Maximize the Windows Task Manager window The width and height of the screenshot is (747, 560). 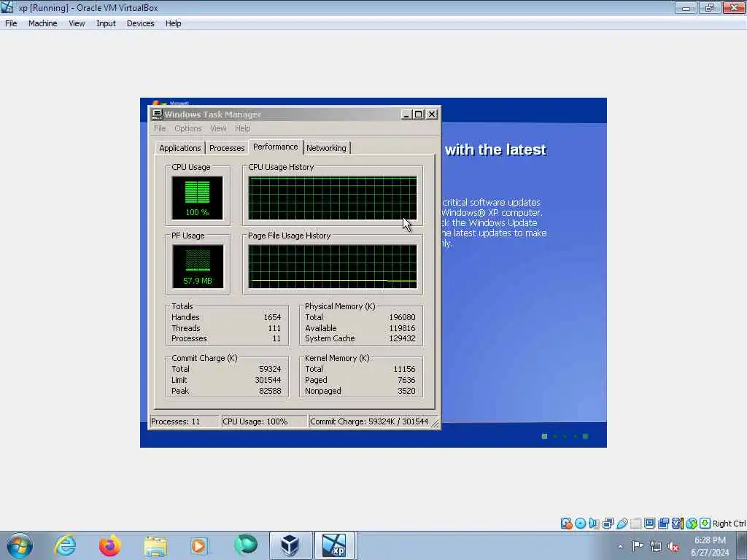click(x=418, y=114)
